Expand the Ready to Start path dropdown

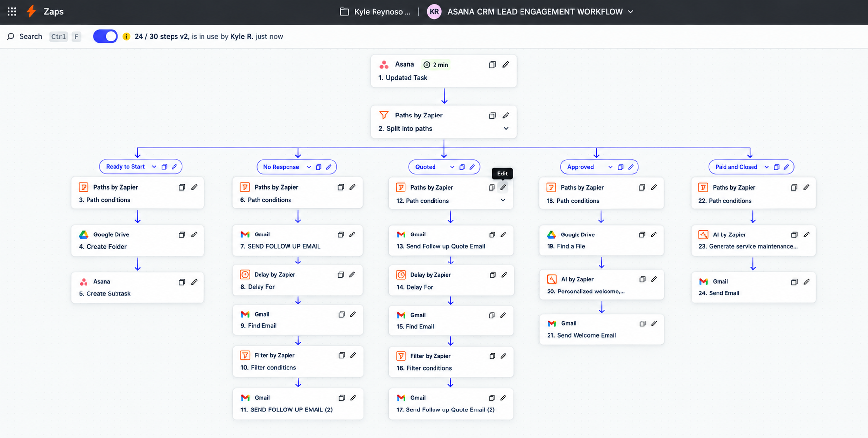[x=154, y=167]
